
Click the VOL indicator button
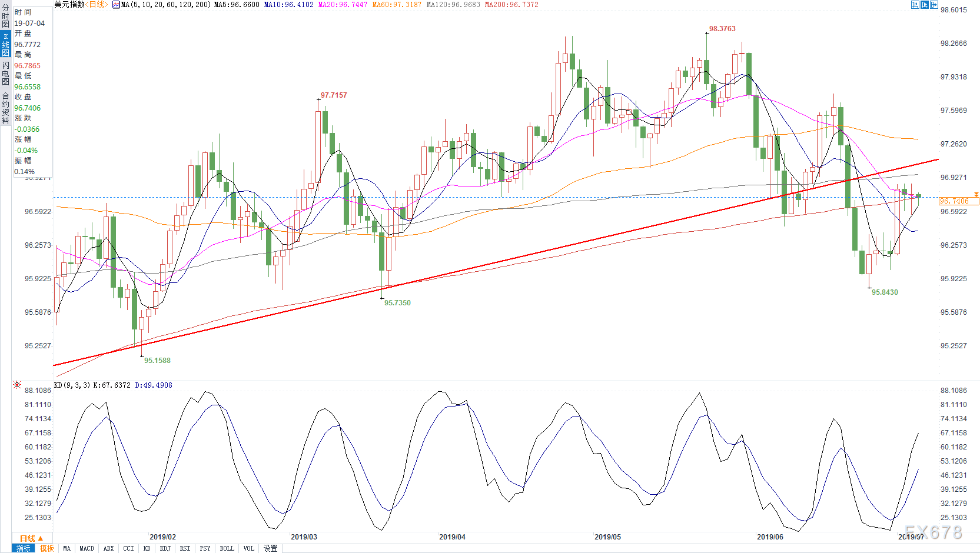[x=248, y=548]
